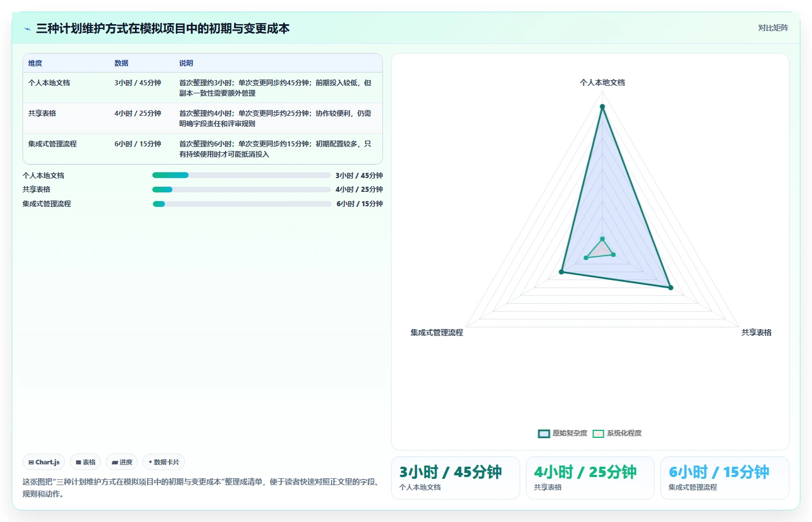
Task: Click the 集成式管理流程 progress bar
Action: click(x=242, y=204)
